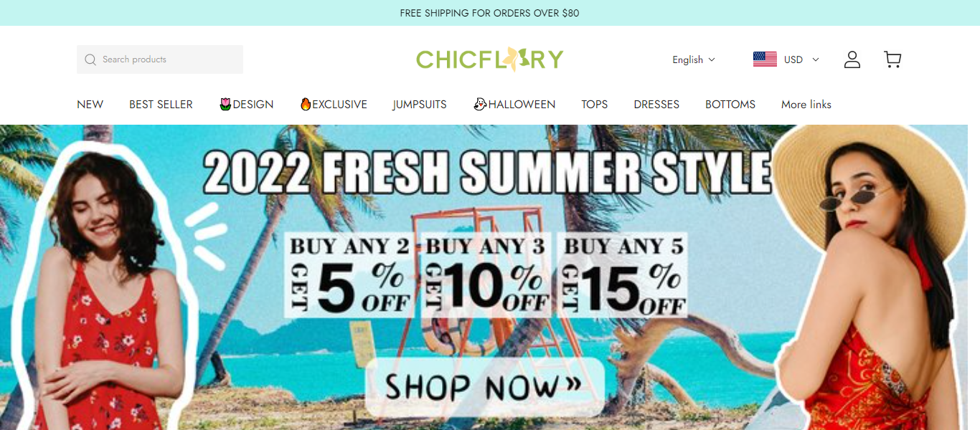Open the user account icon
The width and height of the screenshot is (980, 430).
pyautogui.click(x=852, y=59)
